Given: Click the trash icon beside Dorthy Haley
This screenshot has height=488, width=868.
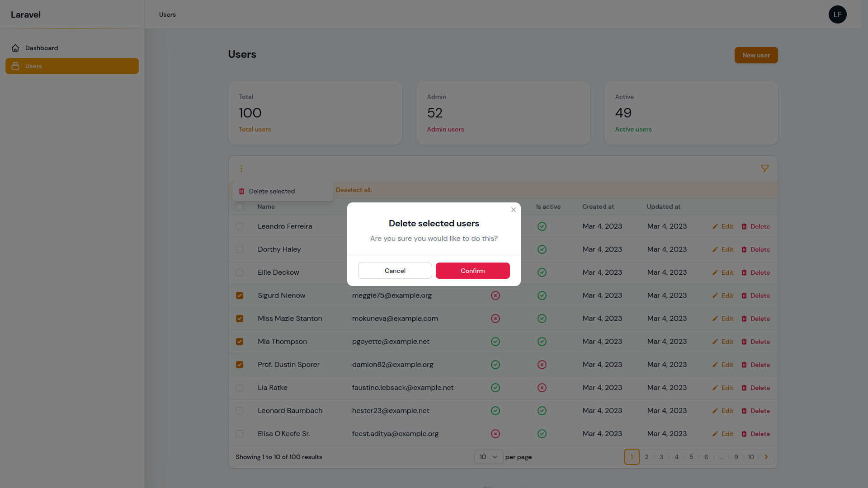Looking at the screenshot, I should tap(744, 249).
